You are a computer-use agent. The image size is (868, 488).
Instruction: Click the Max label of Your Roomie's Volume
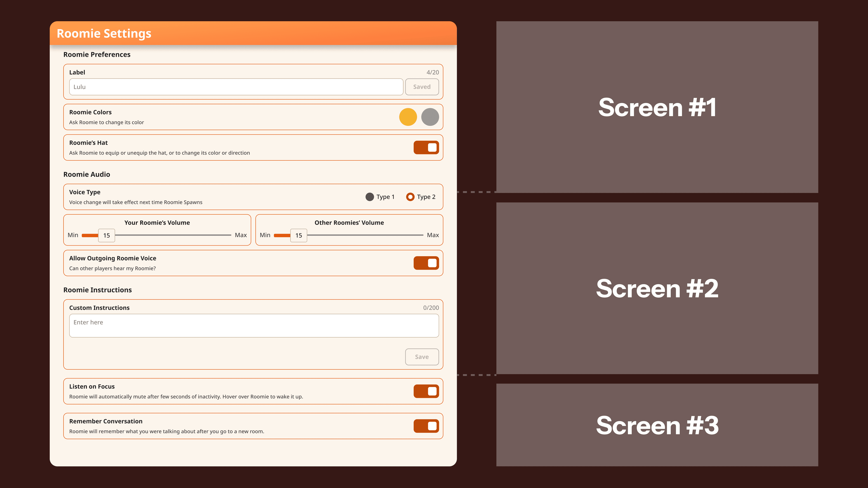coord(241,235)
